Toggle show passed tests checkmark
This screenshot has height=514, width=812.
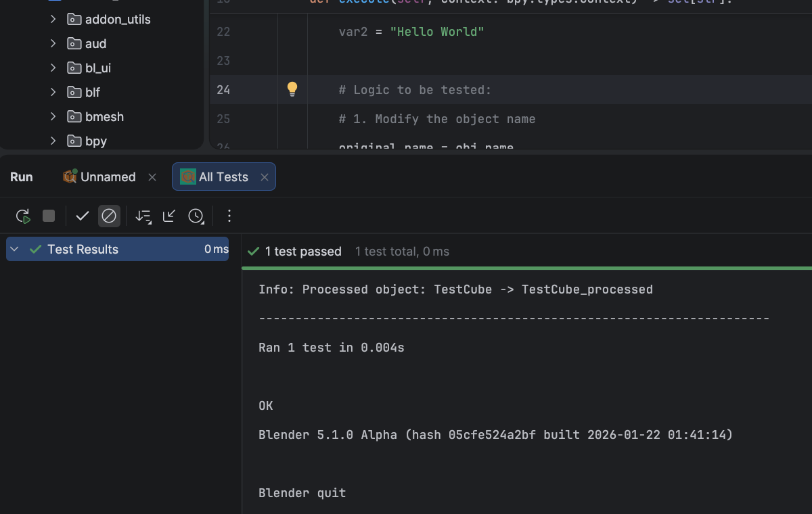(83, 216)
